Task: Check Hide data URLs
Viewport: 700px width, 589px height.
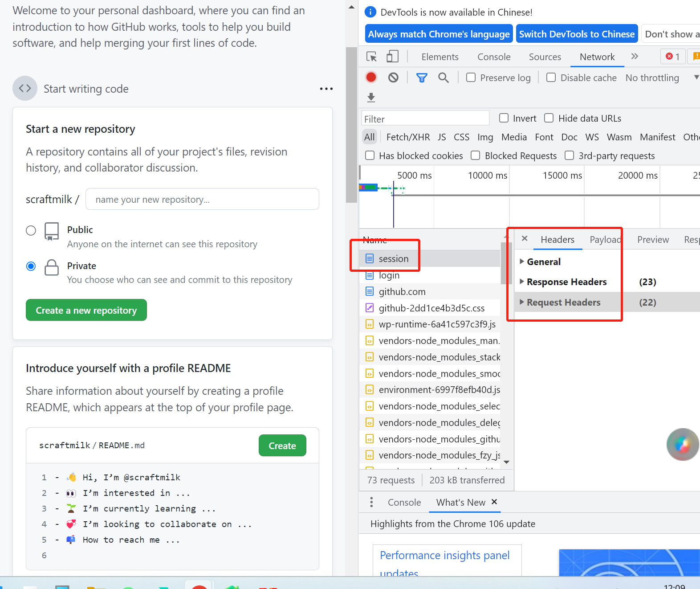Action: (x=549, y=118)
